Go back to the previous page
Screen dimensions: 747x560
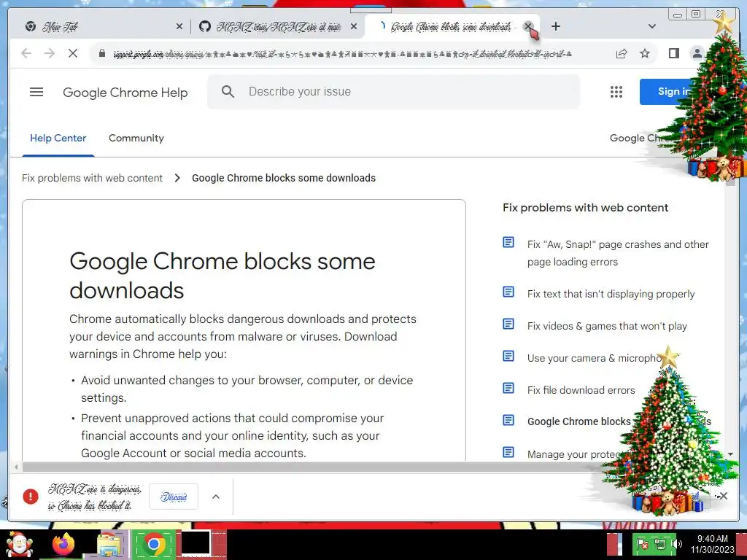pos(26,53)
